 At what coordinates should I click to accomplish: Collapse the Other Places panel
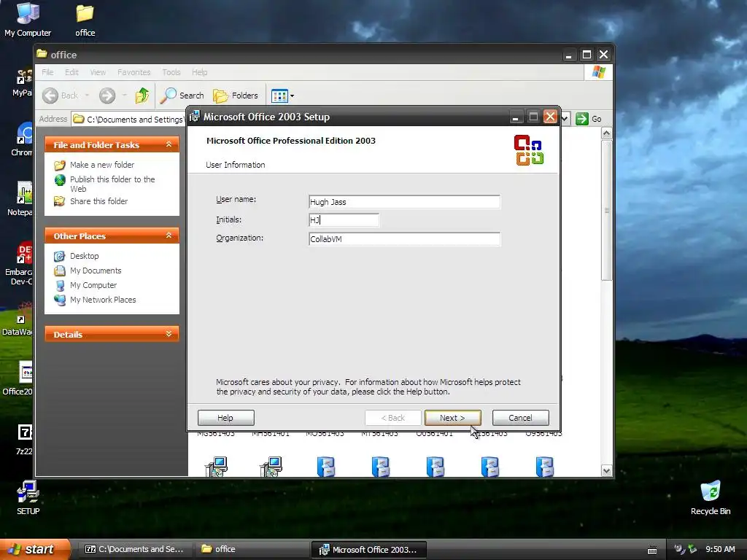point(169,236)
